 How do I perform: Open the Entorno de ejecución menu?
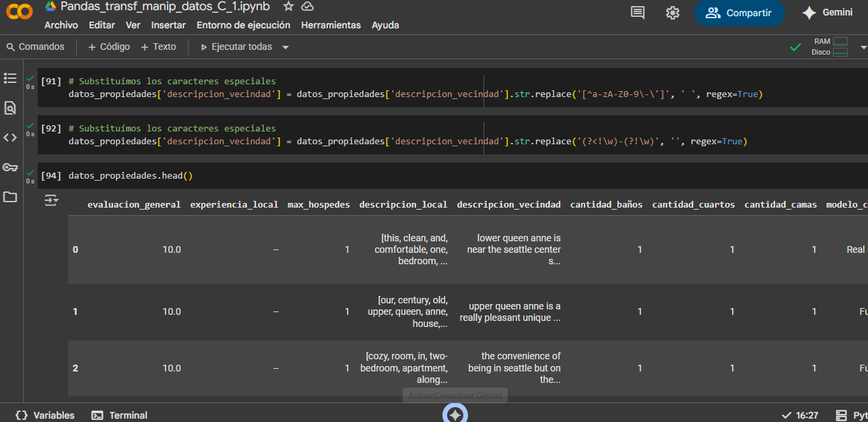(243, 25)
